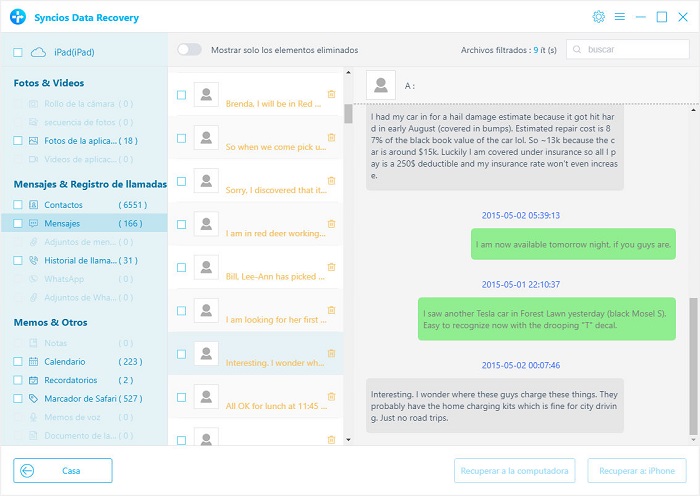This screenshot has height=496, width=700.
Task: Click the trash icon on 'Bill, Lee-Ann has picked' row
Action: coord(331,267)
